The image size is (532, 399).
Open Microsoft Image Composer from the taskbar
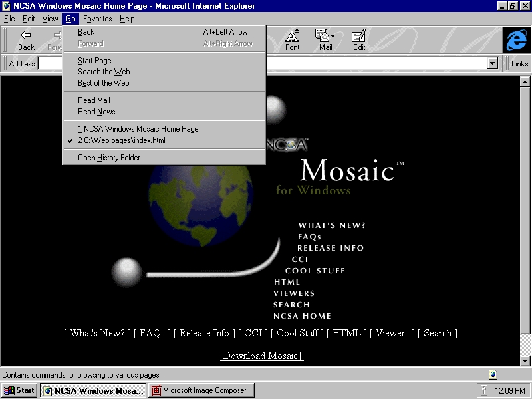(x=201, y=390)
